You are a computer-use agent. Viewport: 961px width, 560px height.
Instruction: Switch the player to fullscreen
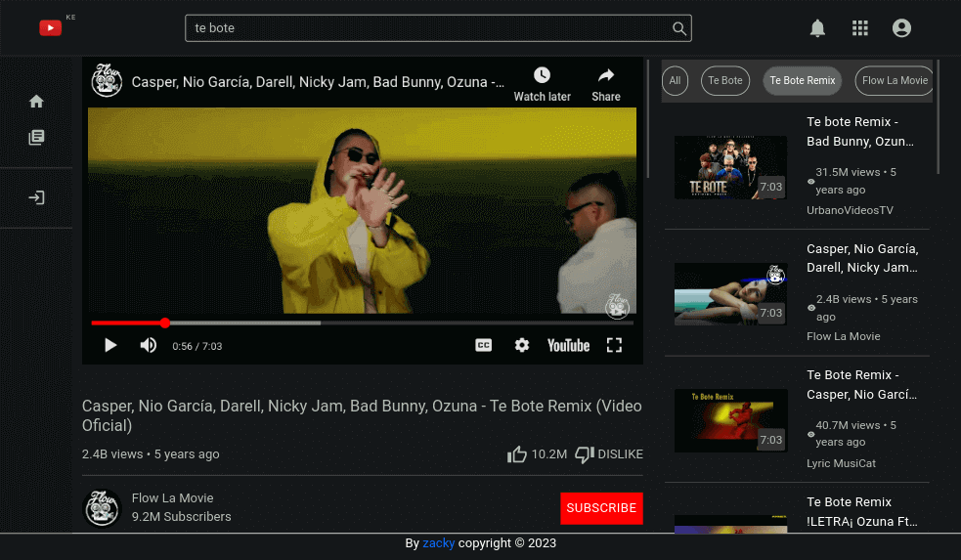pos(614,346)
